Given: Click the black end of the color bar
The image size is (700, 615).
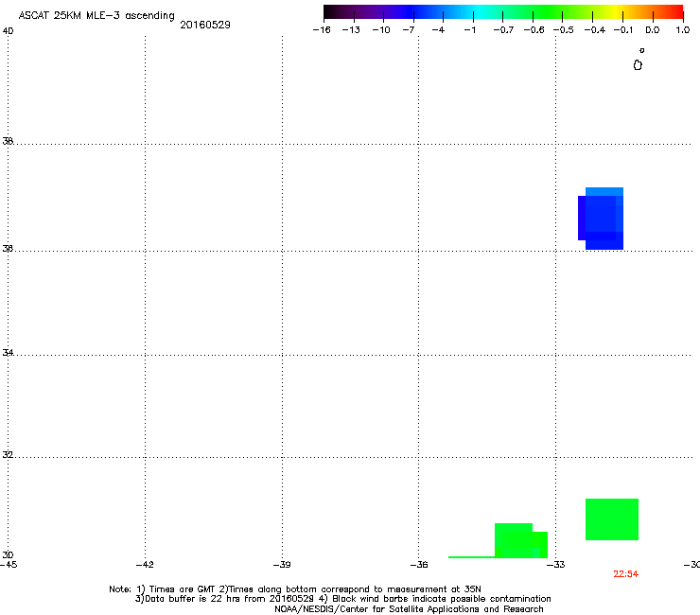Looking at the screenshot, I should tap(330, 12).
